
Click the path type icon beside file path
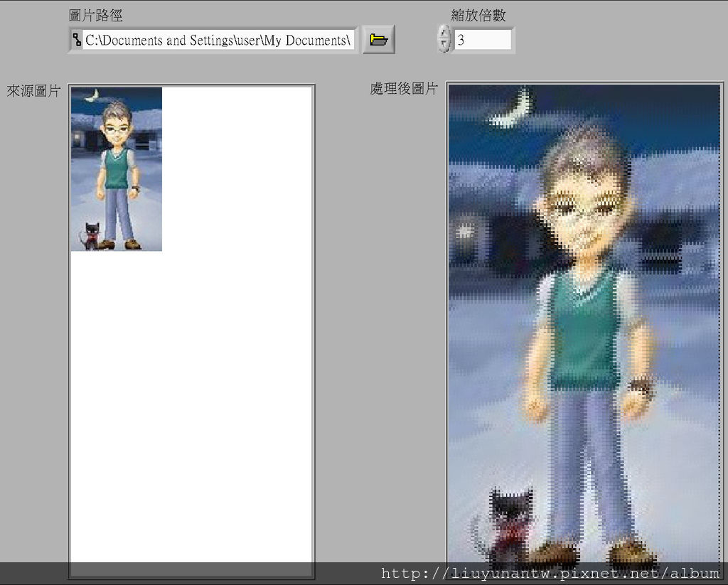[77, 40]
